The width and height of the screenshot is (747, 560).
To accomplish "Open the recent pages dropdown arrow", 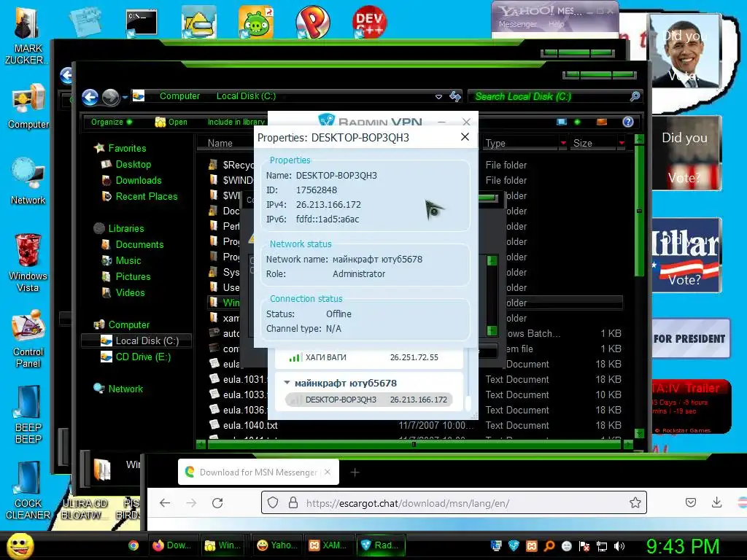I will (125, 97).
